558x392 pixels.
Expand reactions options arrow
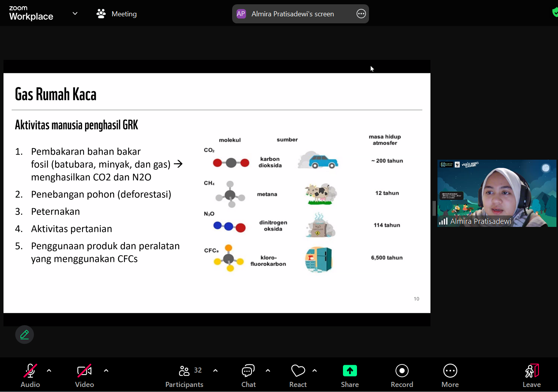click(x=315, y=371)
